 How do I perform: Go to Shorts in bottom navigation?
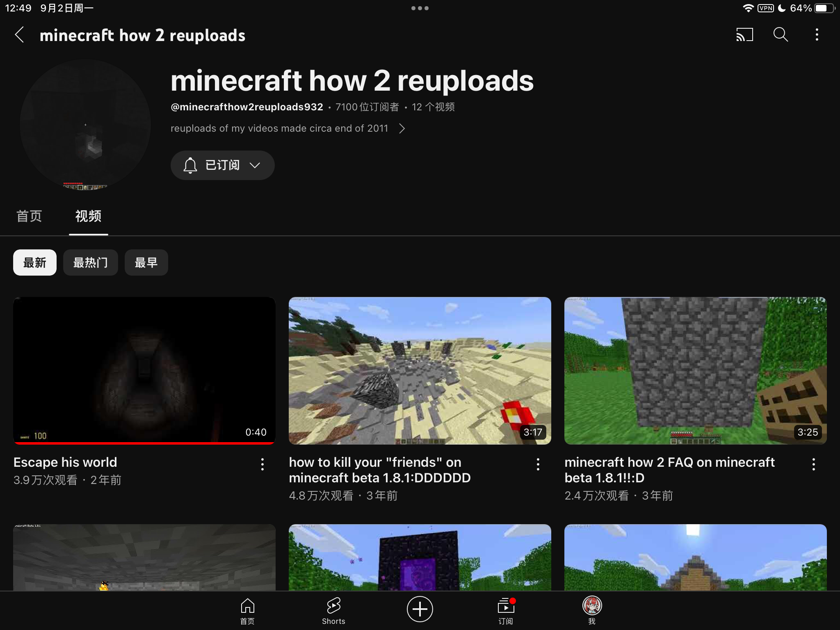[333, 610]
